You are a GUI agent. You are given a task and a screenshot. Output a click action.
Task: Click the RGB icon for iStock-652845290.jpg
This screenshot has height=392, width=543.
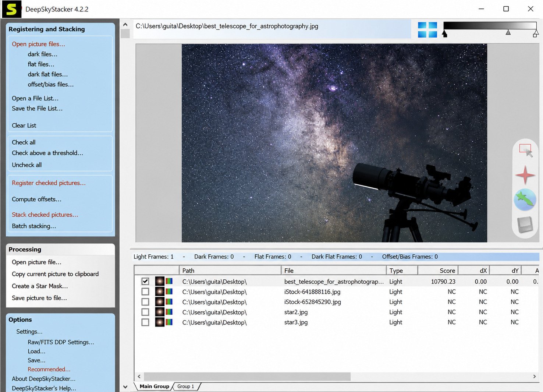tap(169, 302)
